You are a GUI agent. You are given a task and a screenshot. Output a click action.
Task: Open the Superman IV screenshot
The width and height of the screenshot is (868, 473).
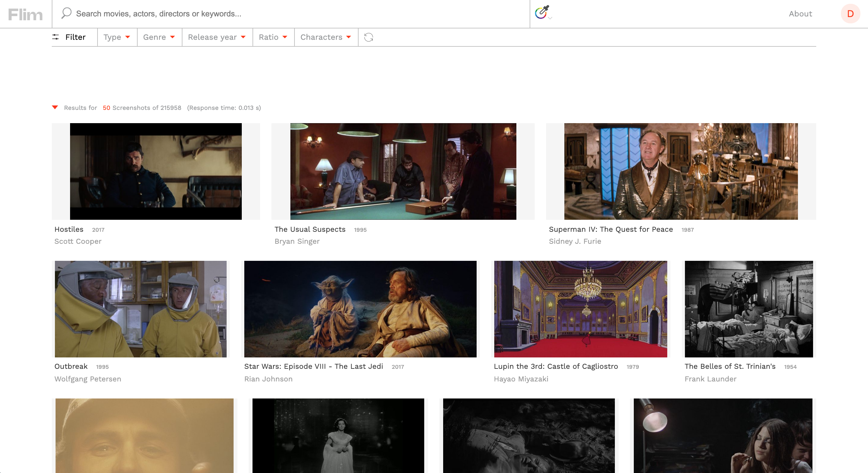681,171
